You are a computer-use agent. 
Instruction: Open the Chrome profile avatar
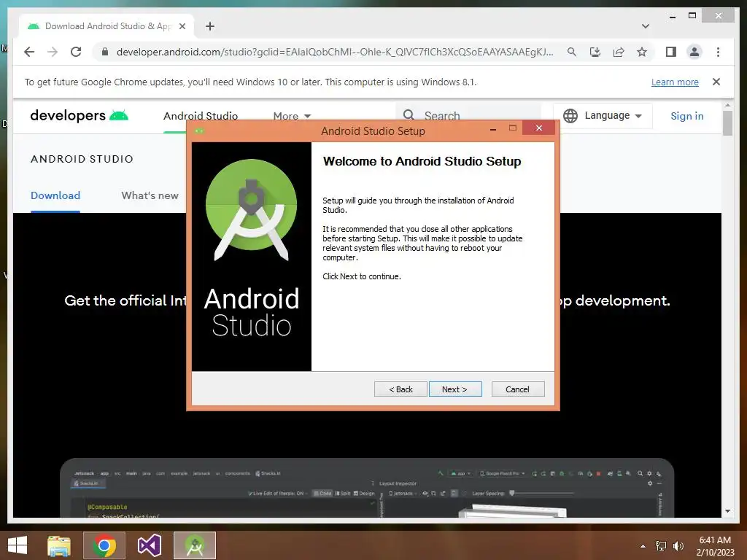pos(694,52)
